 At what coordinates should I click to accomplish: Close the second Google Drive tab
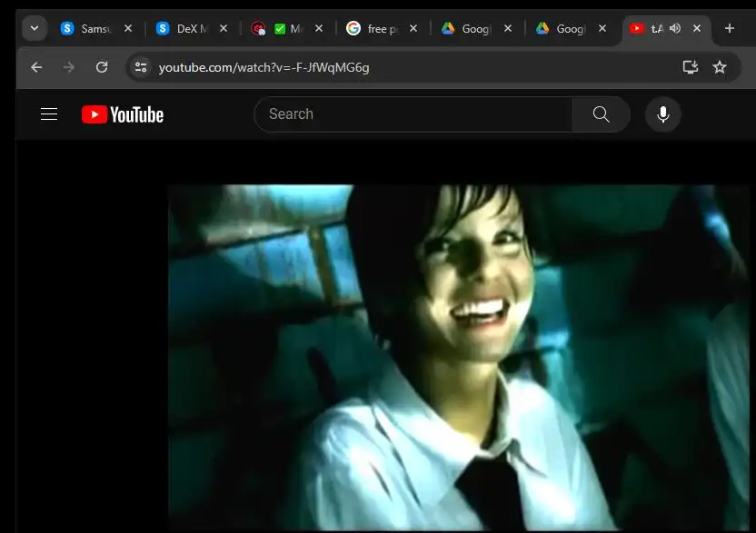[602, 28]
